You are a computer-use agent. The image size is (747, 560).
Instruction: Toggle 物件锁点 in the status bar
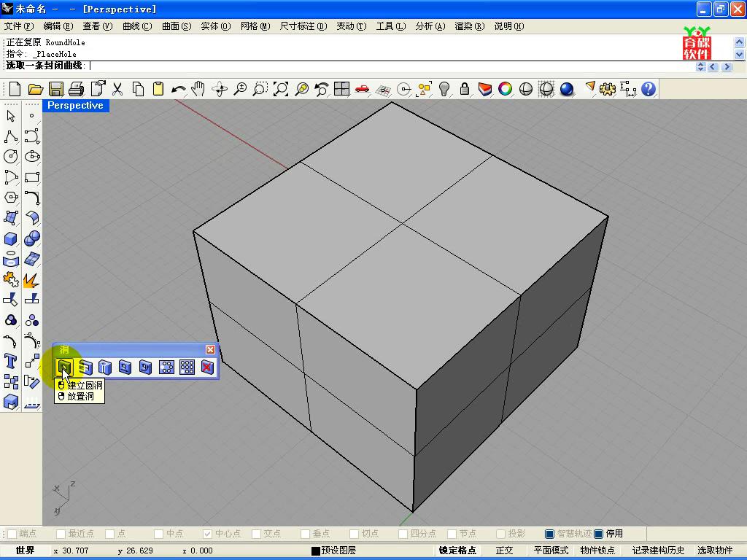tap(597, 551)
